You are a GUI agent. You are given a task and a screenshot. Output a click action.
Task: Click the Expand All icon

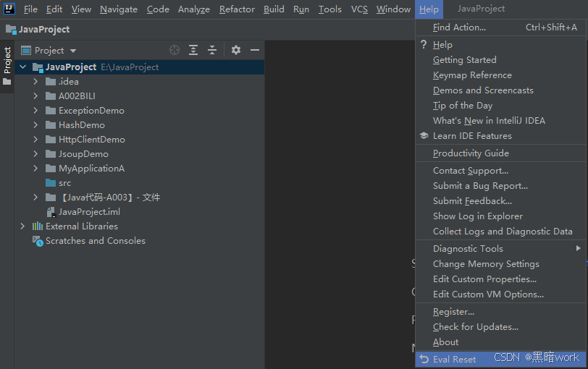coord(193,50)
